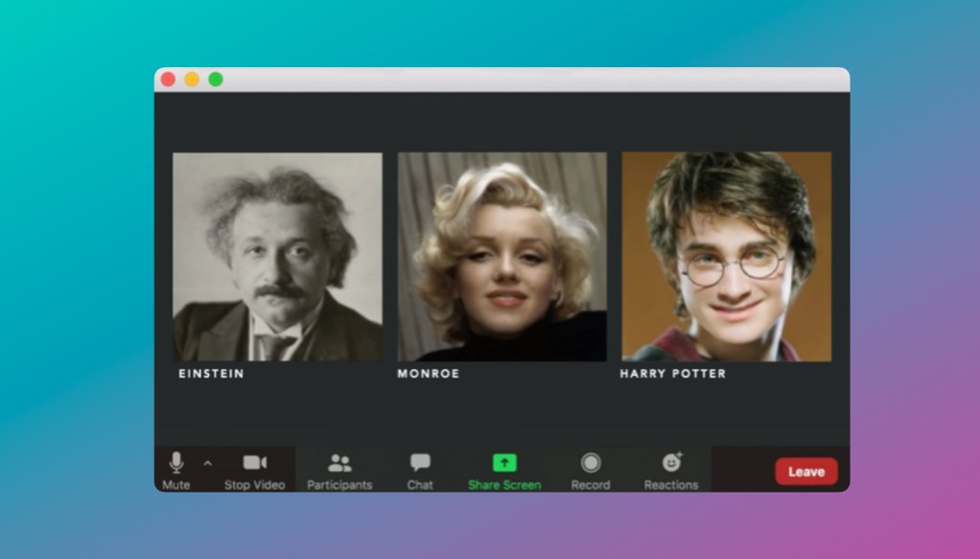The image size is (980, 559).
Task: Start recording with the Record icon
Action: pos(591,463)
